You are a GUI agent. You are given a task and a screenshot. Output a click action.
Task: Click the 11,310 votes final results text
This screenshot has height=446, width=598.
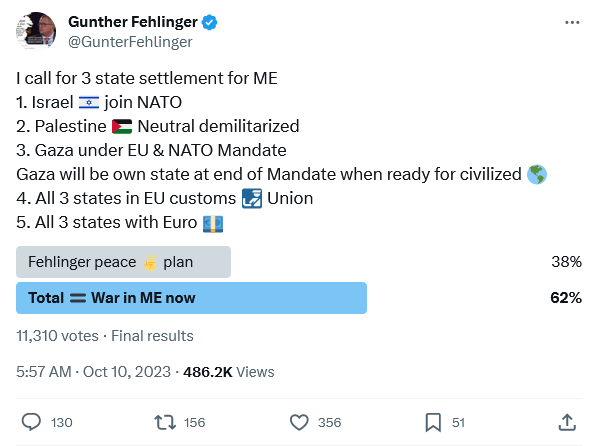105,336
